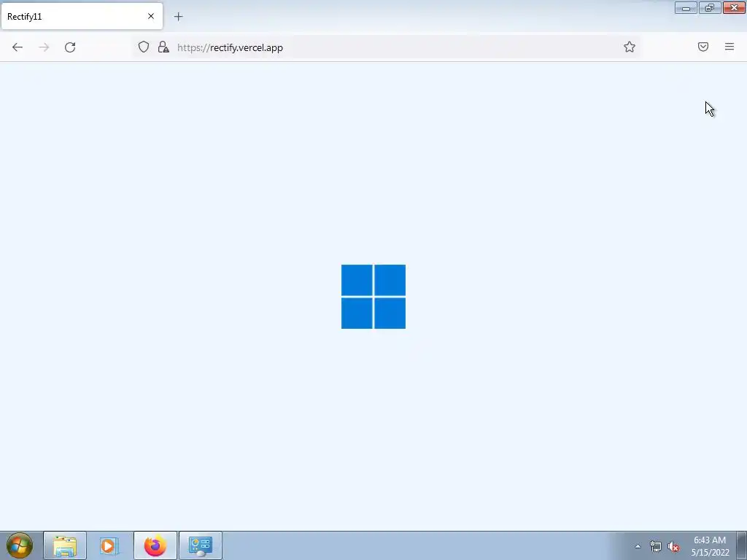
Task: Click the forward navigation arrow
Action: (x=44, y=47)
